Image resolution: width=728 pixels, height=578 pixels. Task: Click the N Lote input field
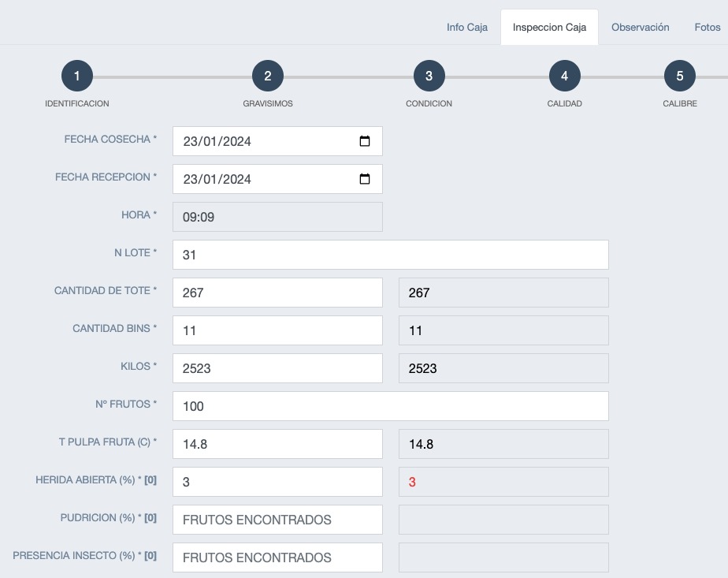(390, 255)
